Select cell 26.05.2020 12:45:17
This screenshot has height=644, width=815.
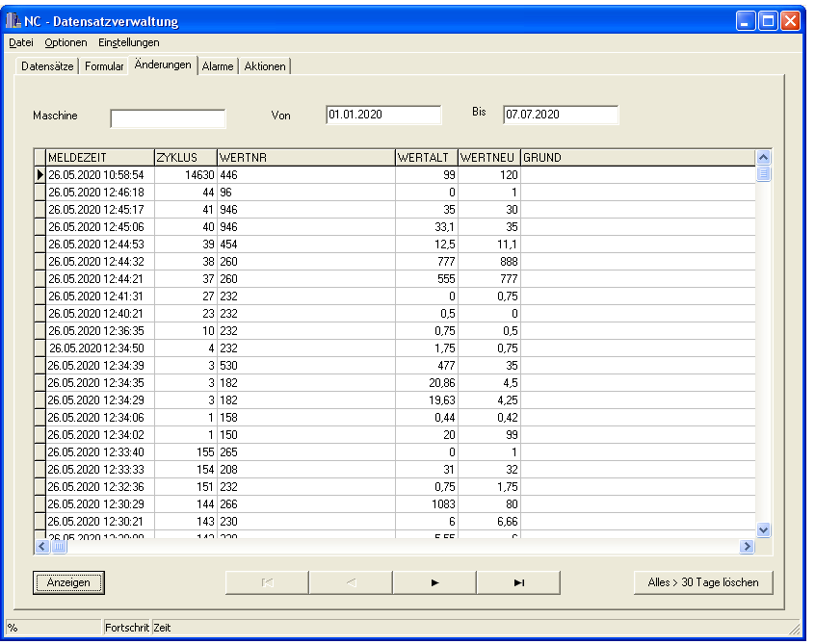[x=100, y=209]
